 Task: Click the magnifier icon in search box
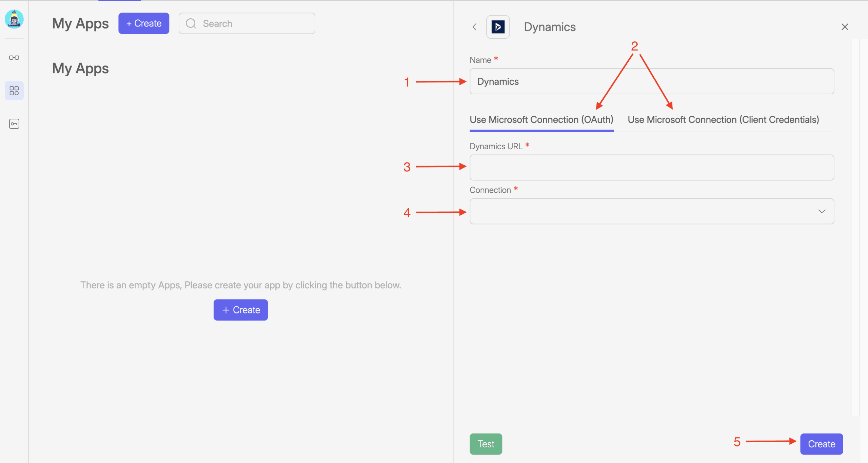click(x=191, y=23)
